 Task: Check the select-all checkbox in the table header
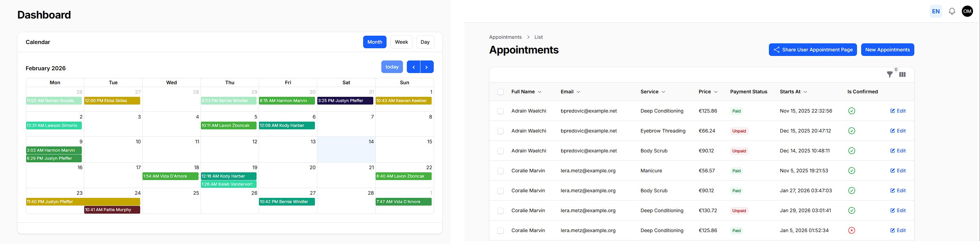pos(500,92)
